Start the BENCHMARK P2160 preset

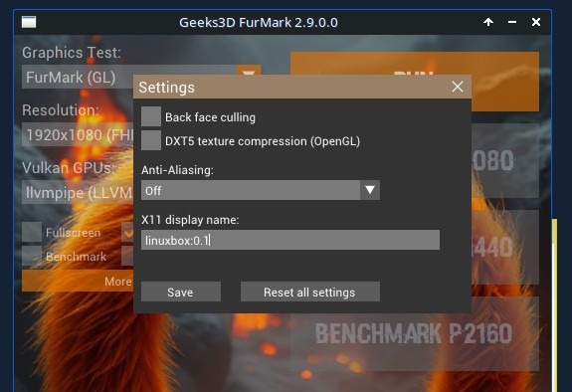pos(415,333)
